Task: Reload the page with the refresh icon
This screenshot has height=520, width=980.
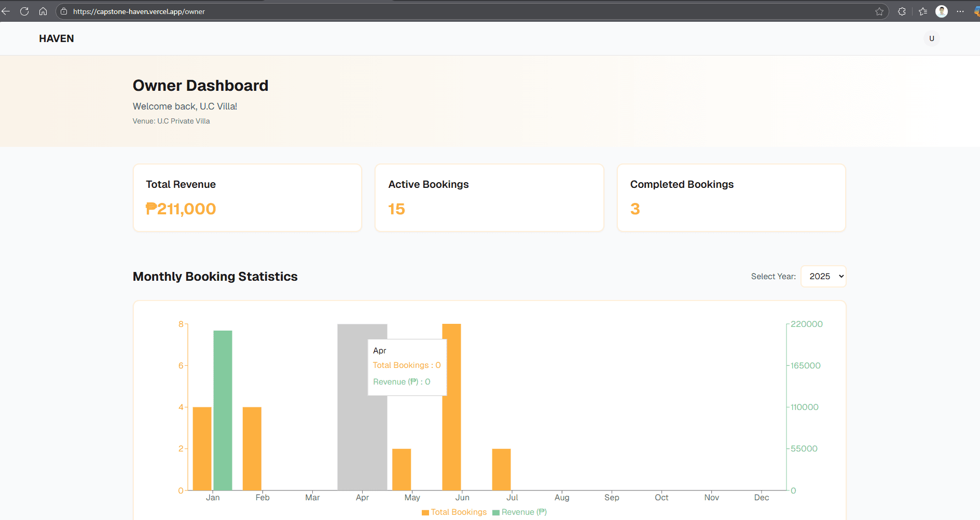Action: (x=24, y=11)
